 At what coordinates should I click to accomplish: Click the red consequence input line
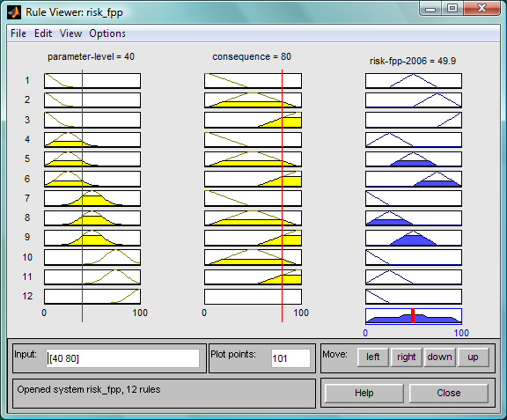pyautogui.click(x=282, y=195)
